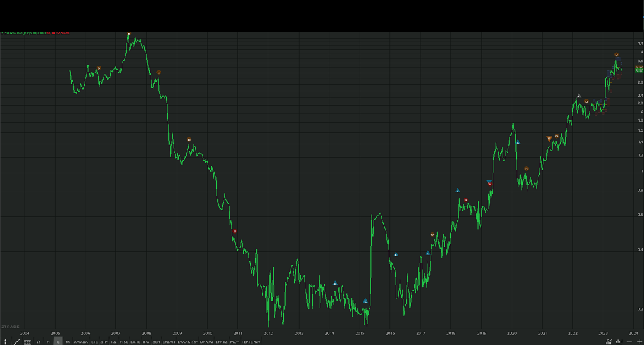Viewport: 644px width, 345px height.
Task: Click the dividend marker at the 2023 peak
Action: click(x=617, y=54)
